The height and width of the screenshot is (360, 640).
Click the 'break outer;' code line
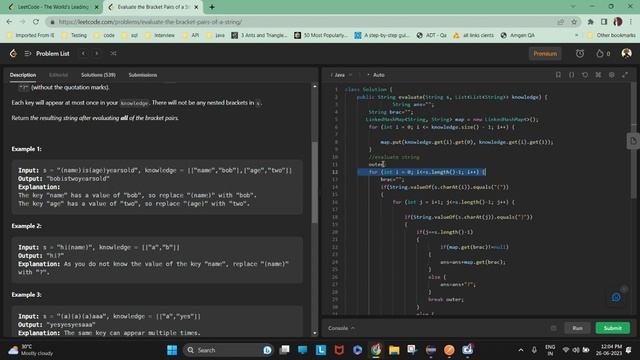pos(446,299)
